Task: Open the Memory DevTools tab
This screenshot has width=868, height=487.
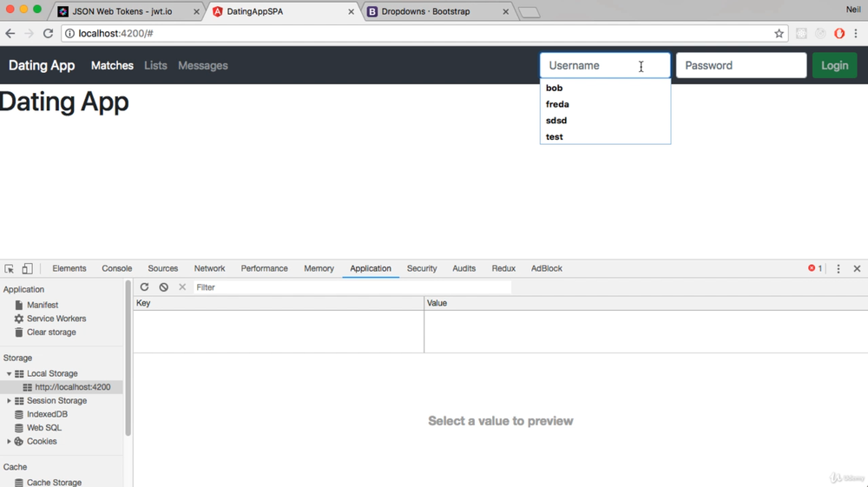Action: point(319,268)
